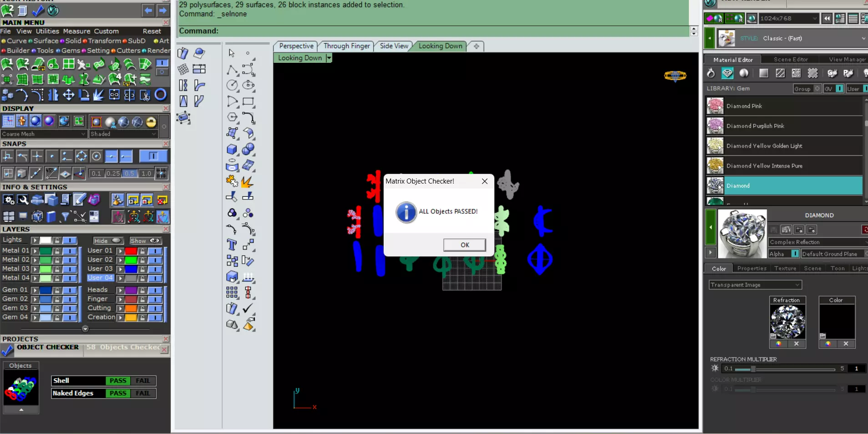Viewport: 868px width, 434px height.
Task: Click the check mark tool icon
Action: tap(248, 308)
